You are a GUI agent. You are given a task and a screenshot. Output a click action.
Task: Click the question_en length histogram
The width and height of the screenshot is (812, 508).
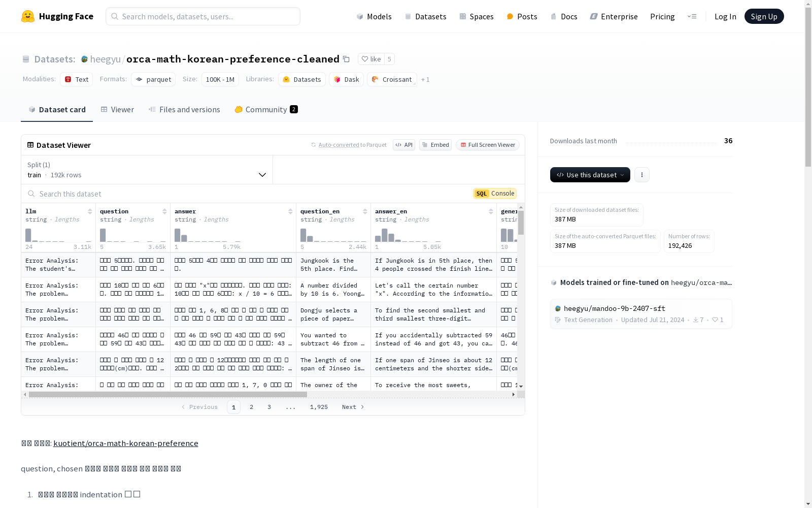tap(333, 235)
